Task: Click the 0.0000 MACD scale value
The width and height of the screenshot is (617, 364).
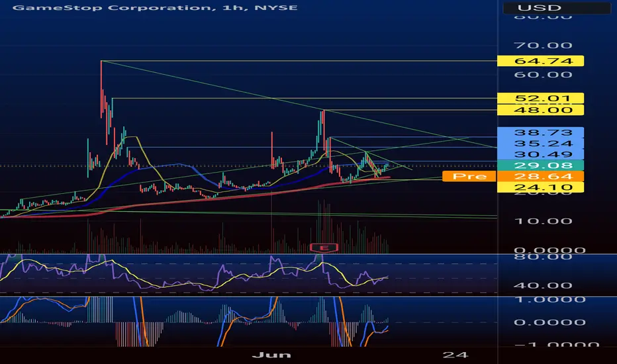Action: click(x=549, y=323)
